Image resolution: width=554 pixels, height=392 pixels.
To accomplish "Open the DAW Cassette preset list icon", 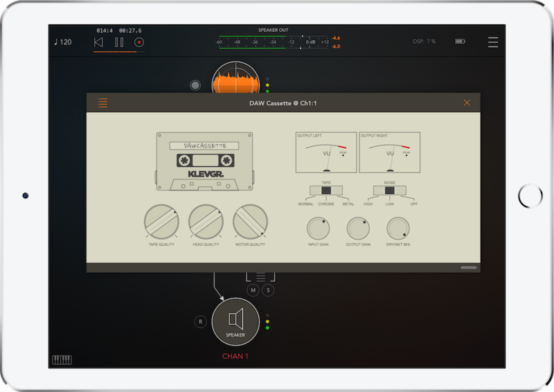I will tap(102, 103).
